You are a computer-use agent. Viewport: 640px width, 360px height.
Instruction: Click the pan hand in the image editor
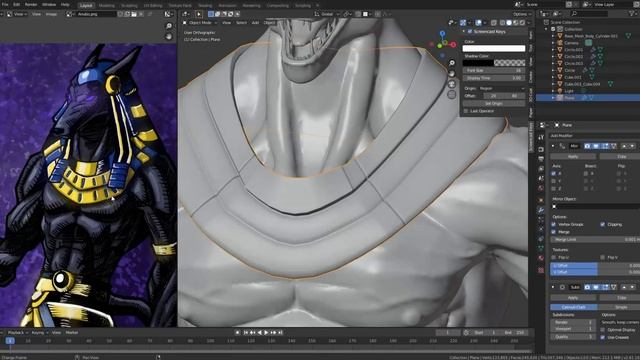[169, 37]
